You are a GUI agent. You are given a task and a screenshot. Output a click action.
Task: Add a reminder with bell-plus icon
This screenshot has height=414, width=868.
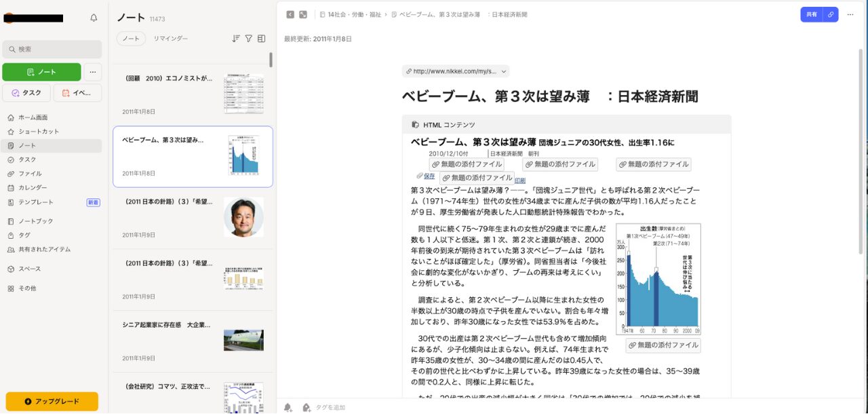pyautogui.click(x=288, y=407)
